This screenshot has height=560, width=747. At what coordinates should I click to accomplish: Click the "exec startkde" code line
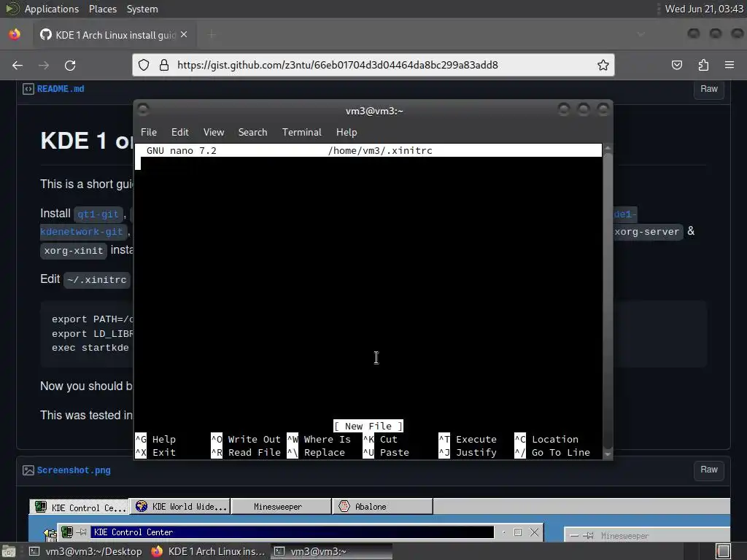tap(90, 348)
